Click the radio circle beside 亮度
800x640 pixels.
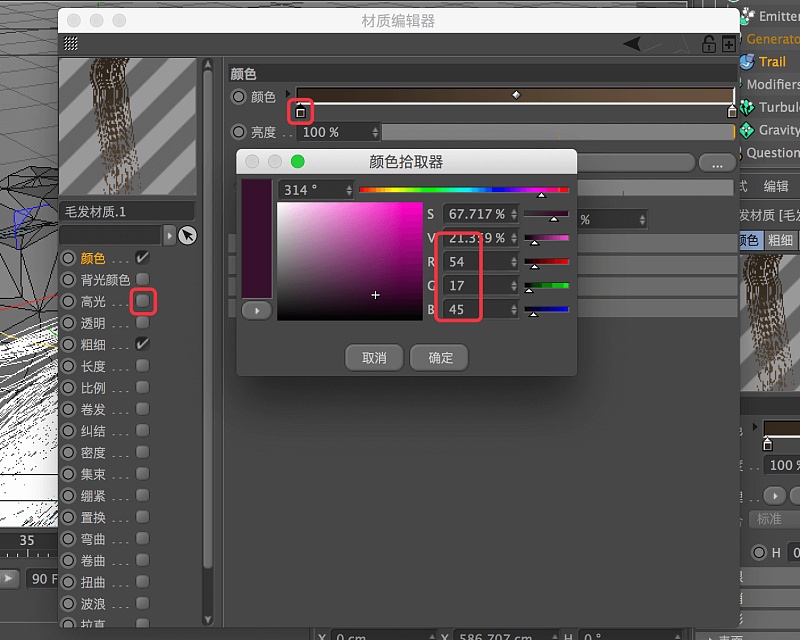[239, 132]
